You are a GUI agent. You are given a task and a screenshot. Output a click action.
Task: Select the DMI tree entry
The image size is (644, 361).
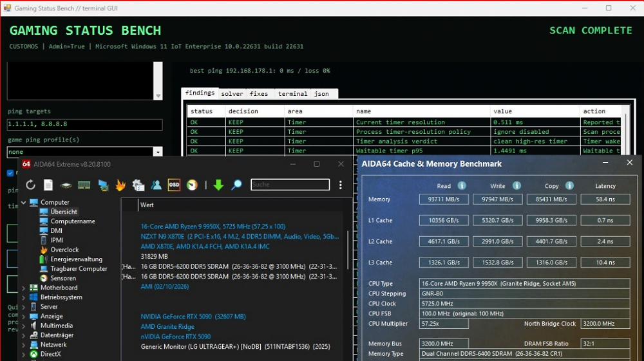[56, 230]
